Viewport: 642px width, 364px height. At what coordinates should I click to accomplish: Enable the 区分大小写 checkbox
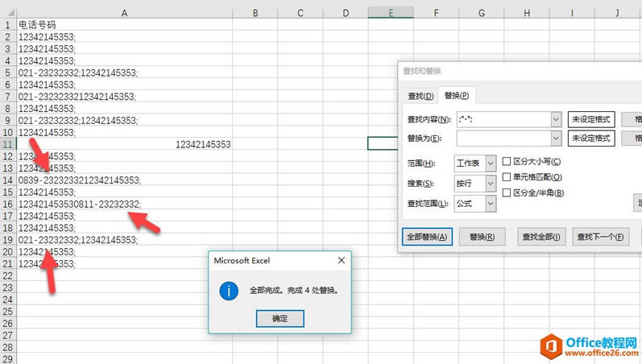[507, 162]
